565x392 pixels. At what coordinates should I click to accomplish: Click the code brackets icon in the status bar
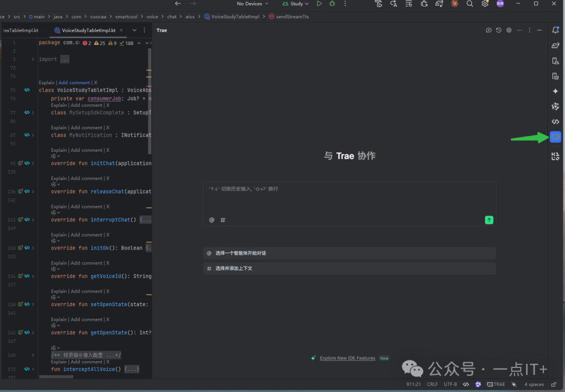click(x=466, y=384)
